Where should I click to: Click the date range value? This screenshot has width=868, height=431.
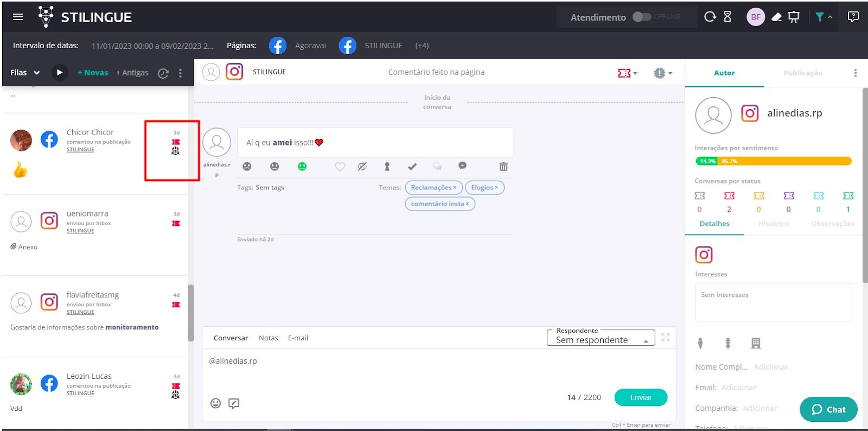pyautogui.click(x=152, y=46)
